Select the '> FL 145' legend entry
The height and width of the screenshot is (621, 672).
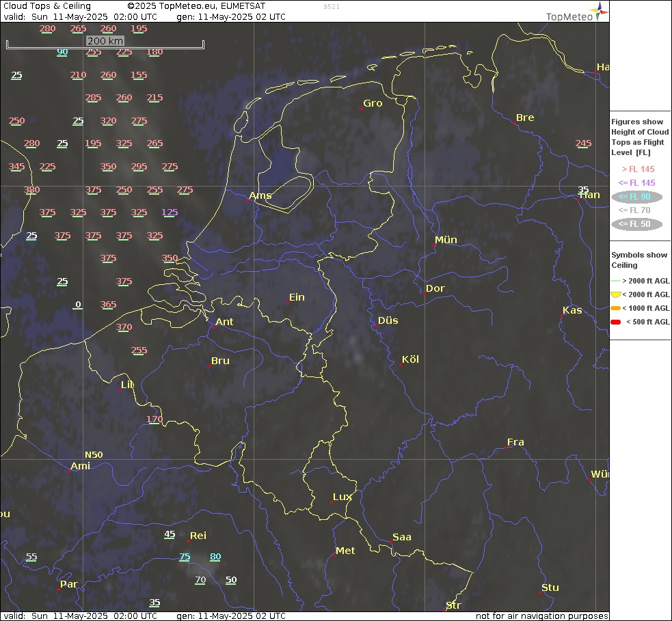(638, 169)
